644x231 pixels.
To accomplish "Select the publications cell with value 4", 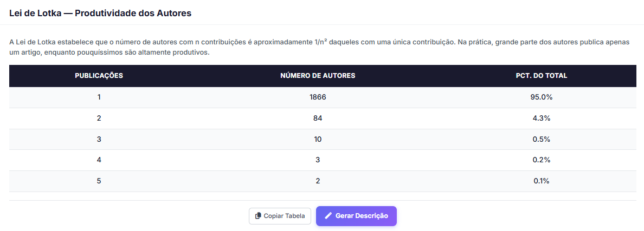I will [99, 160].
